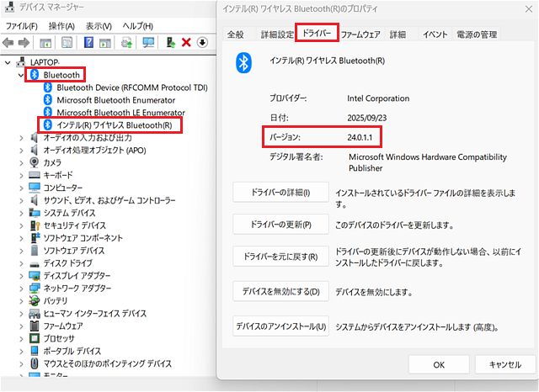Click the ファームウェア icon in tree
This screenshot has width=539, height=392.
(x=35, y=326)
